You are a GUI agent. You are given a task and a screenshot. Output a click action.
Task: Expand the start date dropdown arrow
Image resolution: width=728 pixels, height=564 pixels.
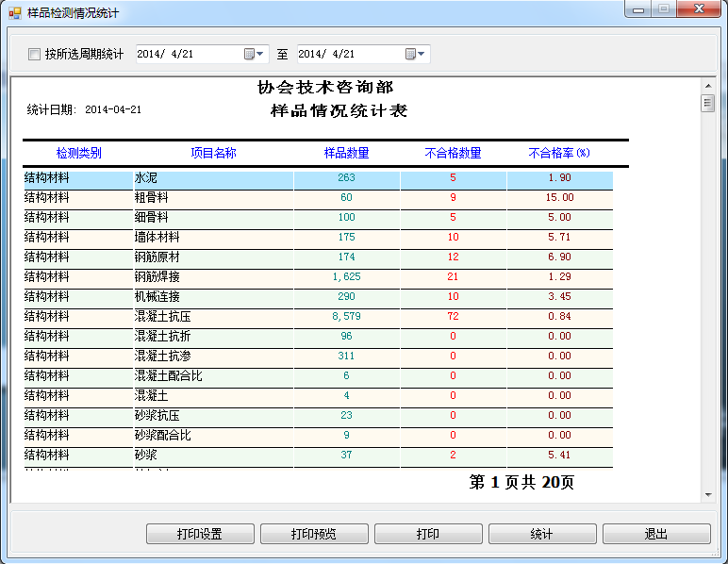pos(261,54)
